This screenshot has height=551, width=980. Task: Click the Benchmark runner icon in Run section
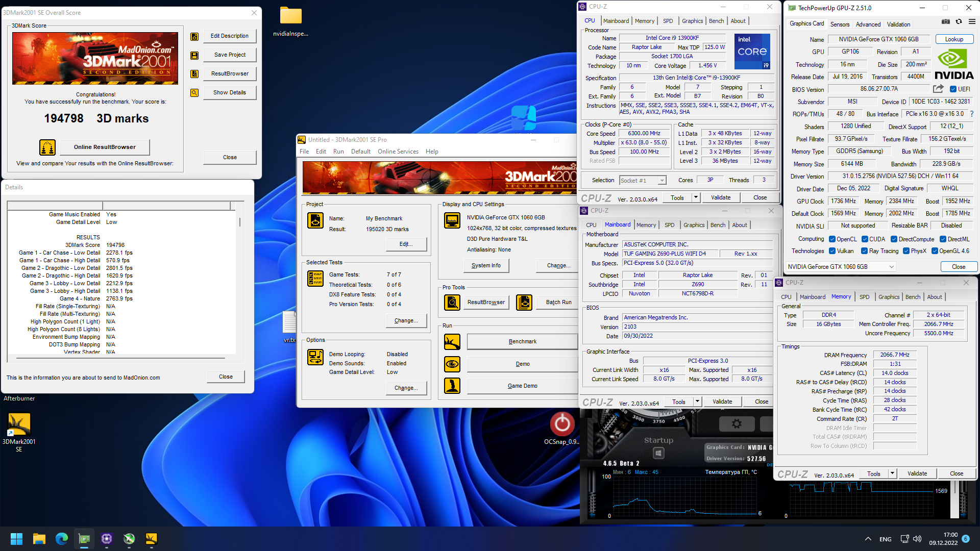[x=452, y=342]
